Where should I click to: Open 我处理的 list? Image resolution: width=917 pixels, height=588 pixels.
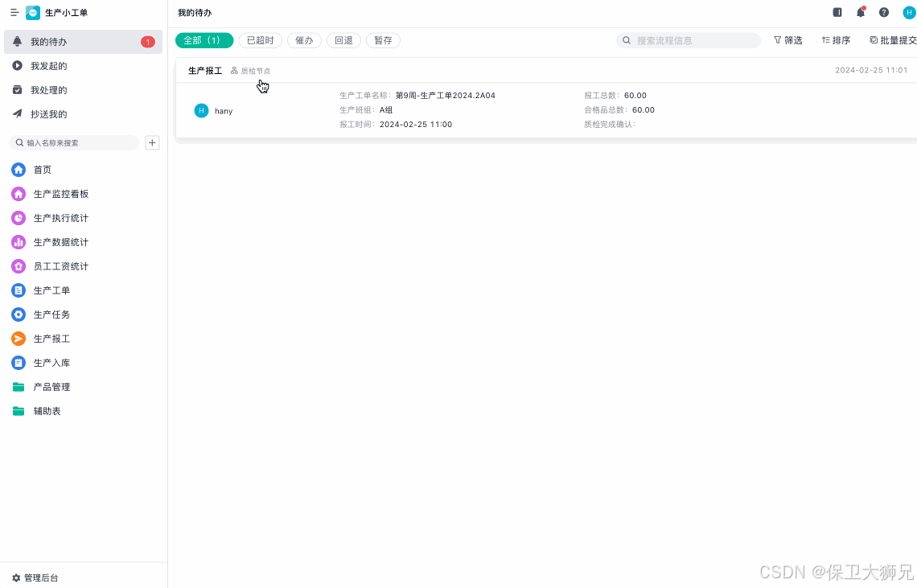tap(83, 89)
